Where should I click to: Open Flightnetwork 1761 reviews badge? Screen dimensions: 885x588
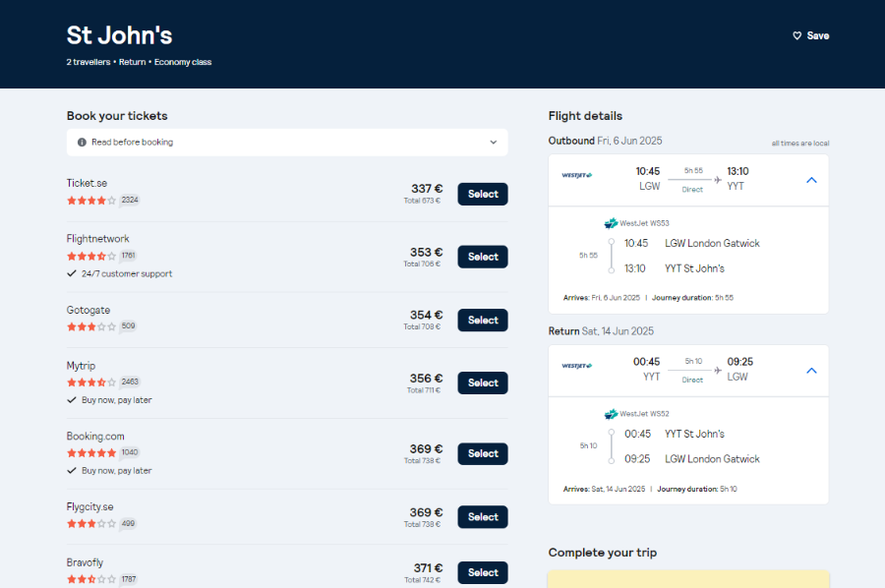[128, 256]
